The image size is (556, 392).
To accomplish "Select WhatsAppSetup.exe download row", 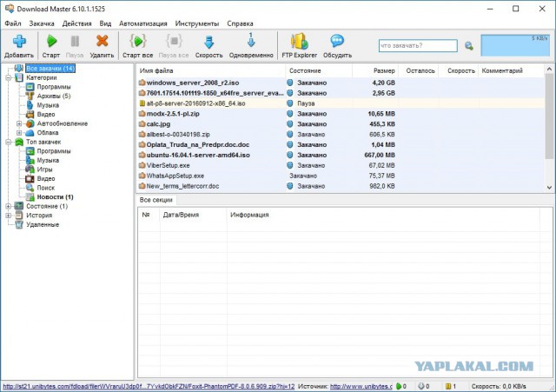I will click(x=341, y=176).
